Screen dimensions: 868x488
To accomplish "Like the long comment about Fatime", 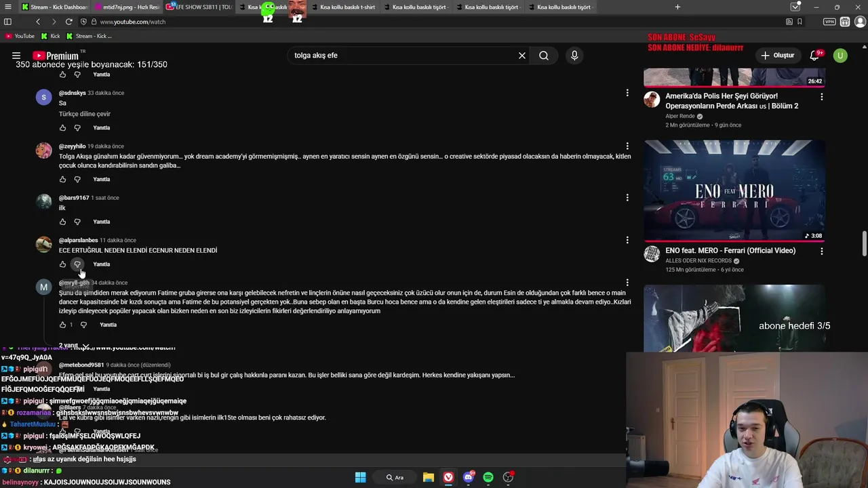I will tap(62, 325).
